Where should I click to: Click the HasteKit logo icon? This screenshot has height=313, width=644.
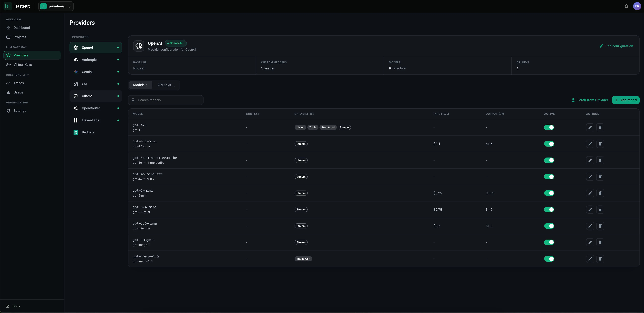pyautogui.click(x=8, y=6)
